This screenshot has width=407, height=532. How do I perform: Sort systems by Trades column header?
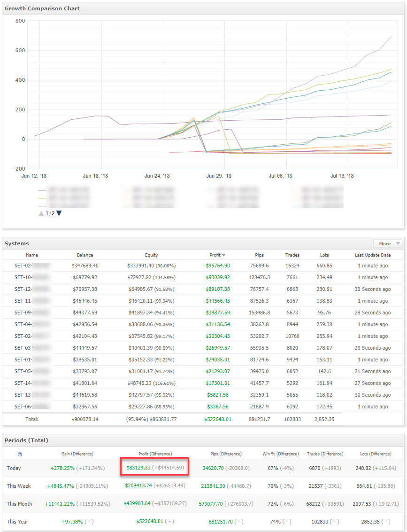292,255
